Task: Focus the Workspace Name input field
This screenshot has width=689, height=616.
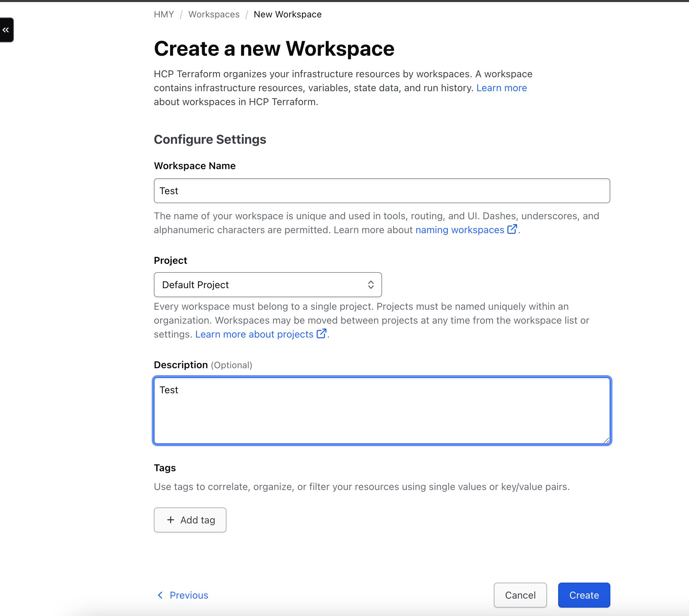Action: click(382, 191)
